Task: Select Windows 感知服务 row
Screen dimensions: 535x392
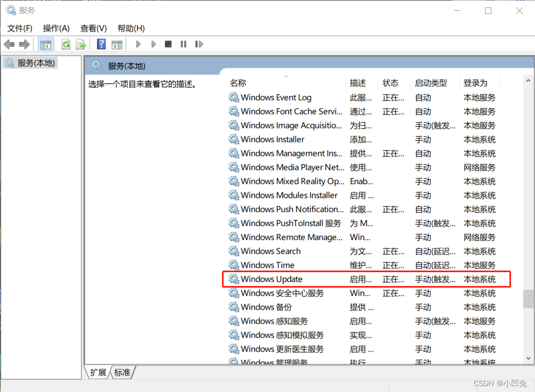Action: coord(361,321)
